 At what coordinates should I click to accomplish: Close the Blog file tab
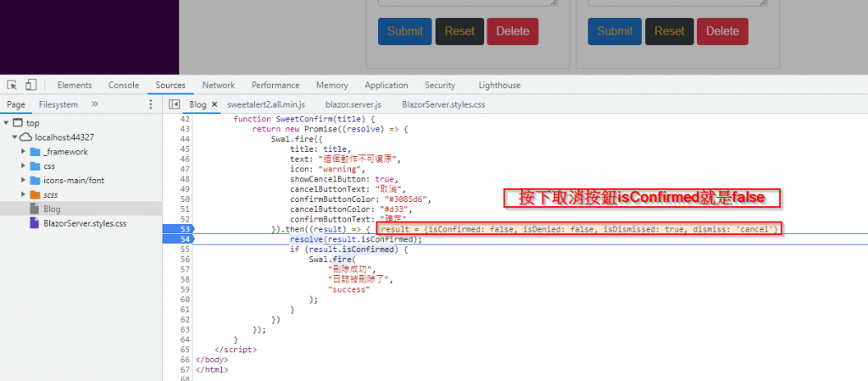tap(214, 104)
